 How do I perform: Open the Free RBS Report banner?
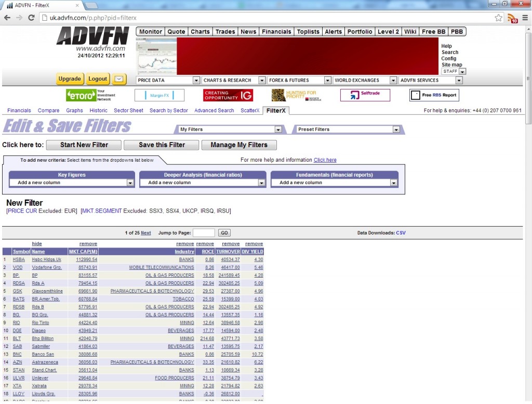pos(434,95)
